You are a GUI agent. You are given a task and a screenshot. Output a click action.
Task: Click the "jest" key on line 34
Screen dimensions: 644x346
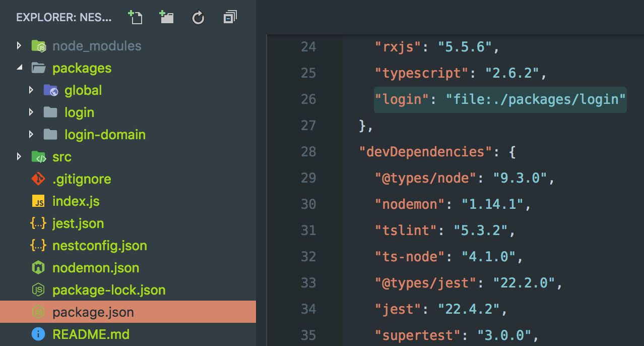(x=398, y=309)
